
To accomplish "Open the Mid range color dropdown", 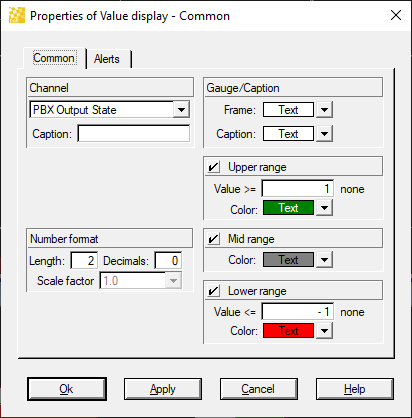I will (x=324, y=260).
